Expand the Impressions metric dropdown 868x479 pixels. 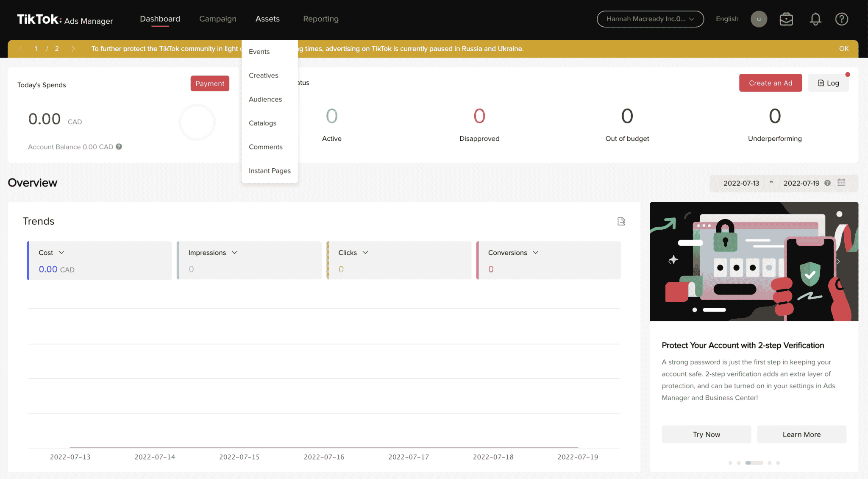point(234,253)
